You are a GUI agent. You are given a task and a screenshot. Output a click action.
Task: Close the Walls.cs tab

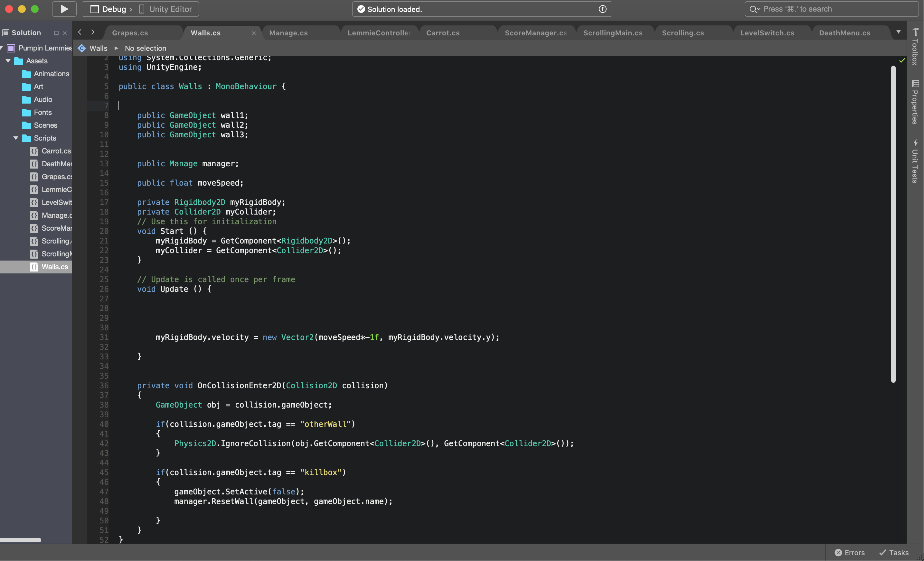(253, 33)
